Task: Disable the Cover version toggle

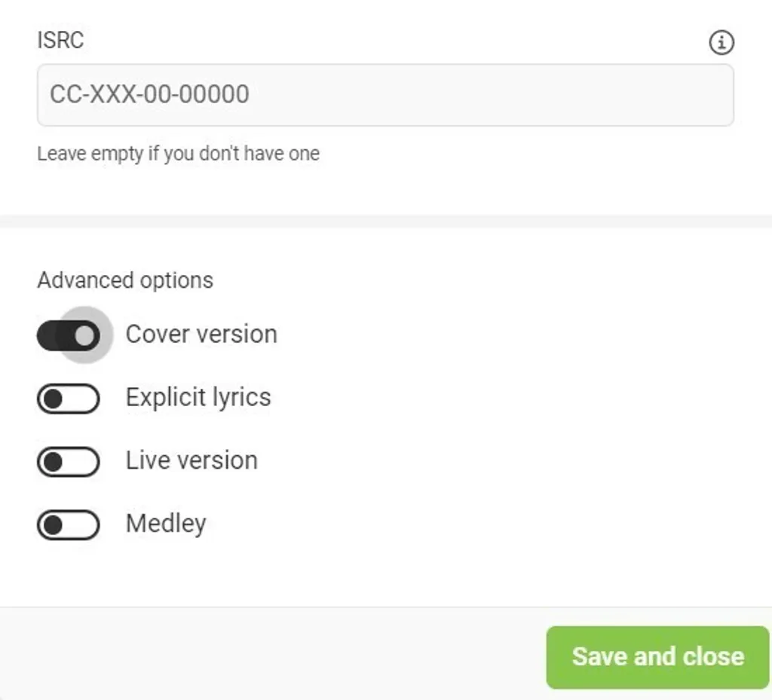Action: click(x=69, y=335)
